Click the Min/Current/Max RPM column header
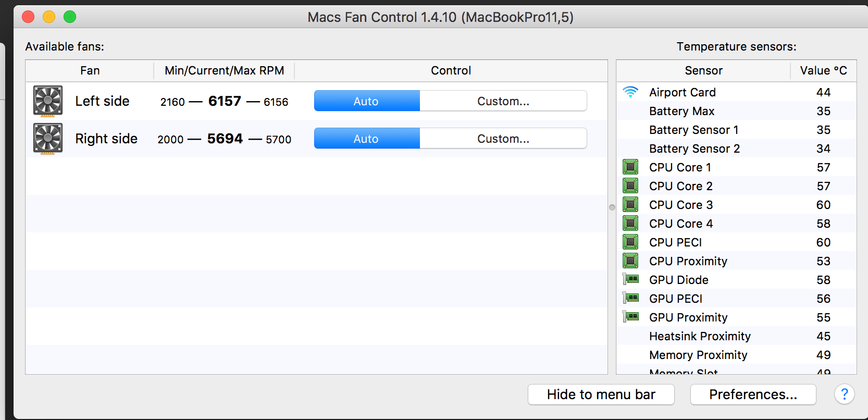Screen dimensions: 868x420 [x=225, y=70]
